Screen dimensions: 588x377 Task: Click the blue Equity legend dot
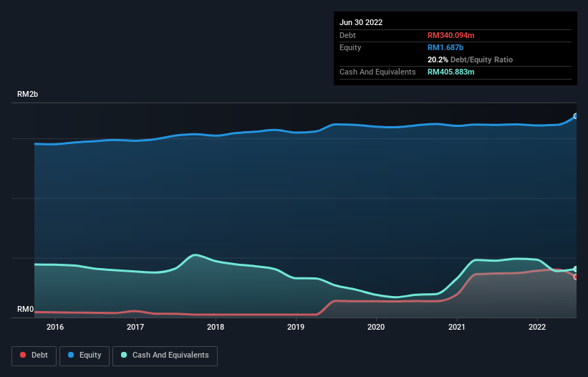pos(71,355)
